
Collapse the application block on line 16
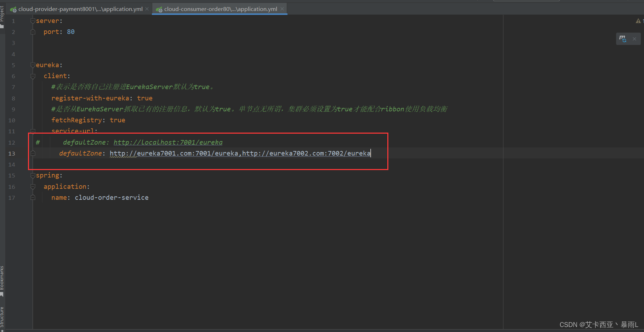click(x=33, y=186)
